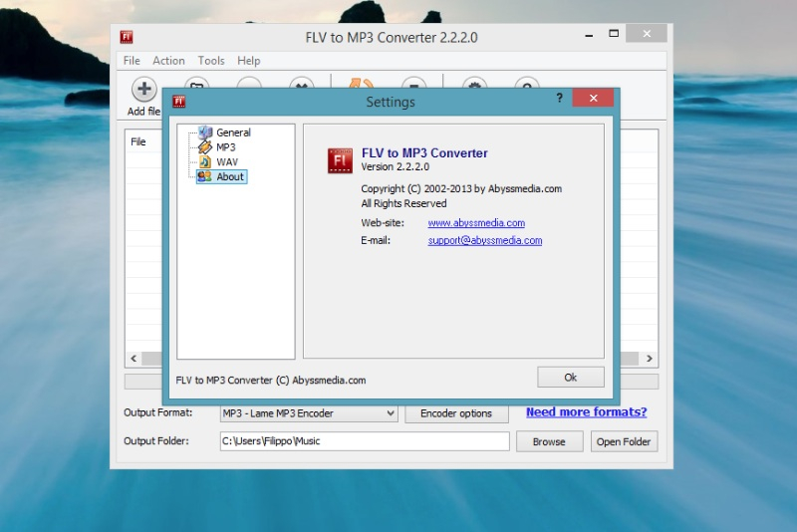Click the Add file plus icon
The width and height of the screenshot is (797, 532).
(144, 89)
